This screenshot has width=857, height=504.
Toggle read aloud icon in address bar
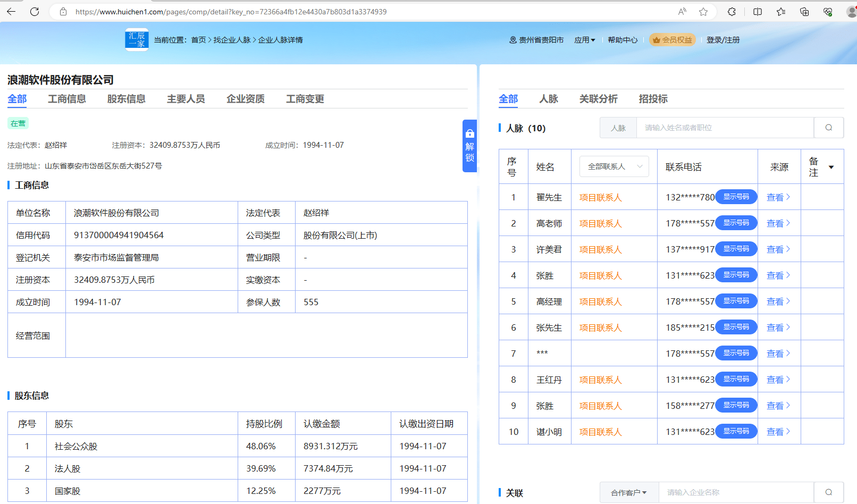682,12
